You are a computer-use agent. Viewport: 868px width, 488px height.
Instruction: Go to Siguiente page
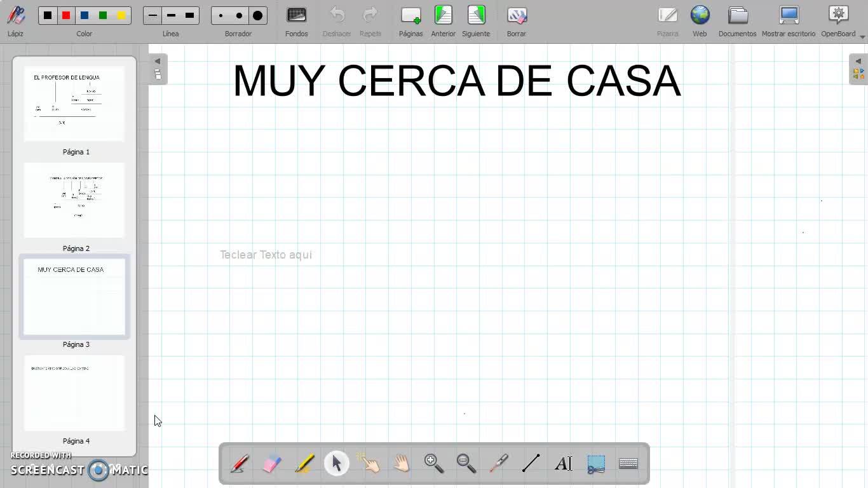476,21
